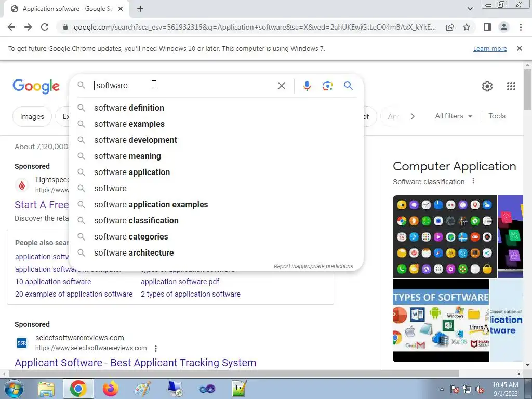Dismiss the Windows 7 update notice
The height and width of the screenshot is (399, 532).
pyautogui.click(x=519, y=48)
